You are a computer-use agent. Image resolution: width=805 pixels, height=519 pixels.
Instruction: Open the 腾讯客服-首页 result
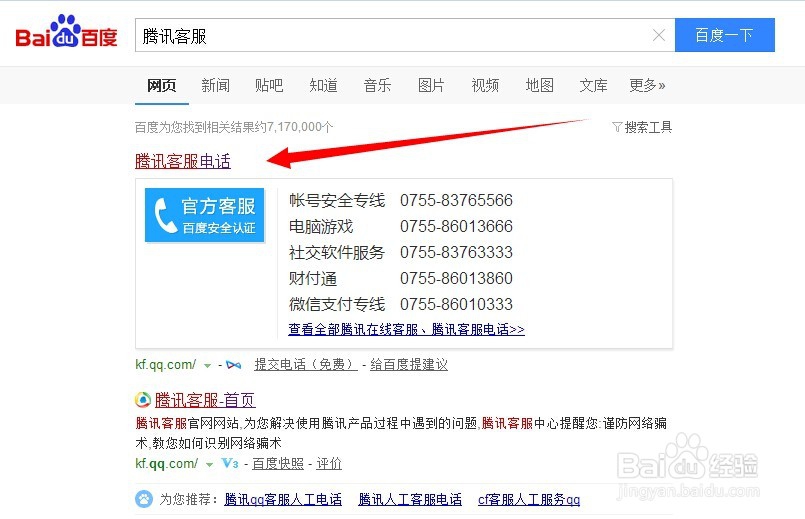[205, 400]
